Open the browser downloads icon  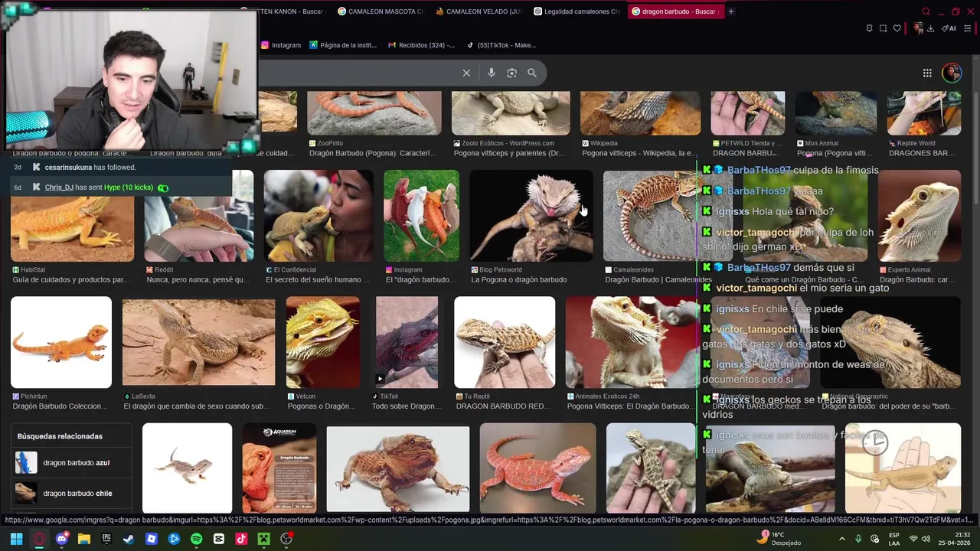(x=930, y=28)
